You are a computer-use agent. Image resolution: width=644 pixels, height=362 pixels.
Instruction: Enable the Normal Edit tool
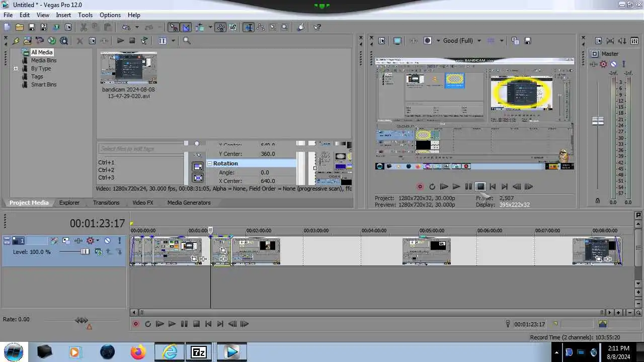pyautogui.click(x=249, y=27)
